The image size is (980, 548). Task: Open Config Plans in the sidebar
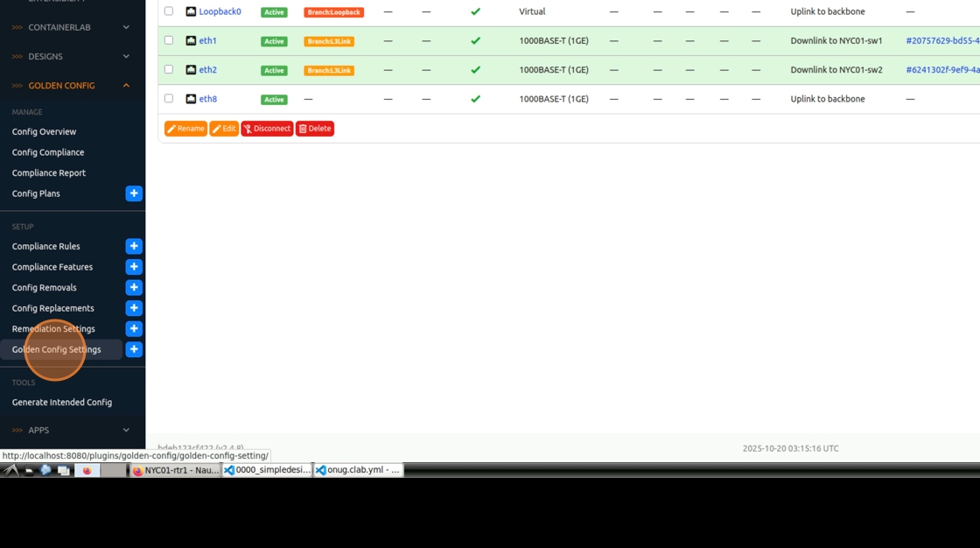pos(36,193)
